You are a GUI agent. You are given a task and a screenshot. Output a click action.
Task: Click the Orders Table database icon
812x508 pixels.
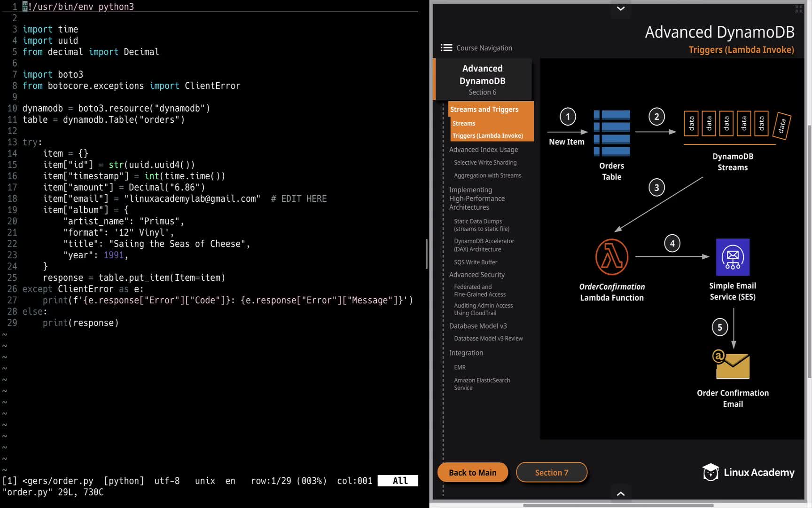[611, 133]
